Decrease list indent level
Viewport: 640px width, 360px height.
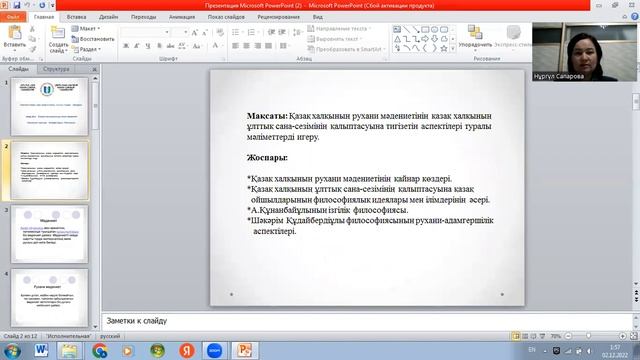point(271,32)
